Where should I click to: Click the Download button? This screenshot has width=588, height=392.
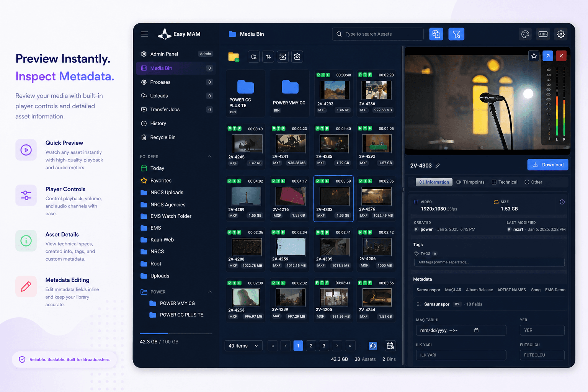click(x=548, y=165)
